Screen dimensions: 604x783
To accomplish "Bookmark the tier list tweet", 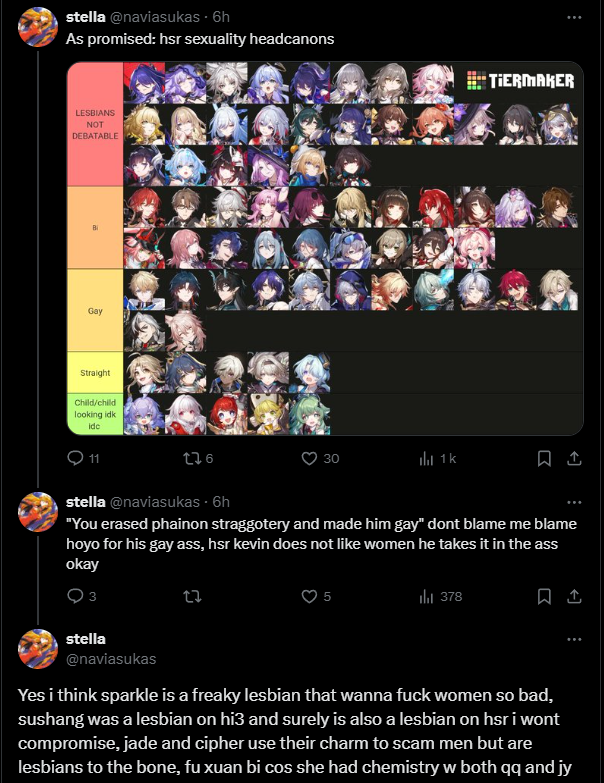I will [544, 458].
